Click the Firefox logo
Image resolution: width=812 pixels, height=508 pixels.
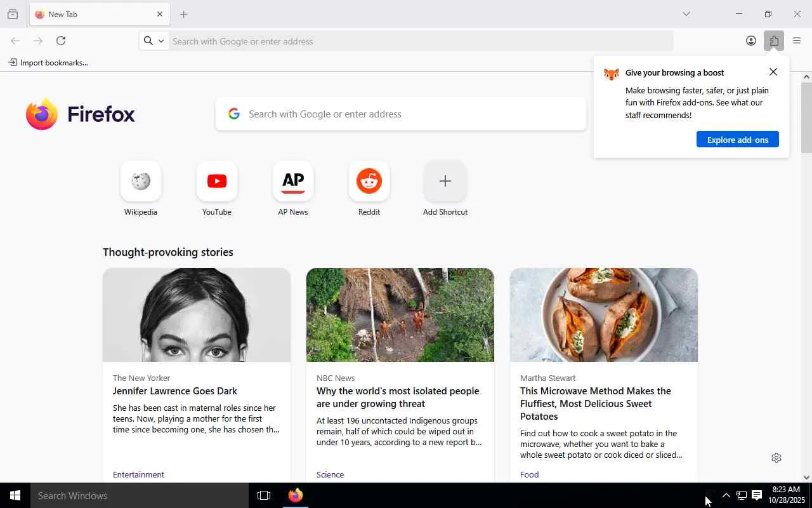click(81, 114)
